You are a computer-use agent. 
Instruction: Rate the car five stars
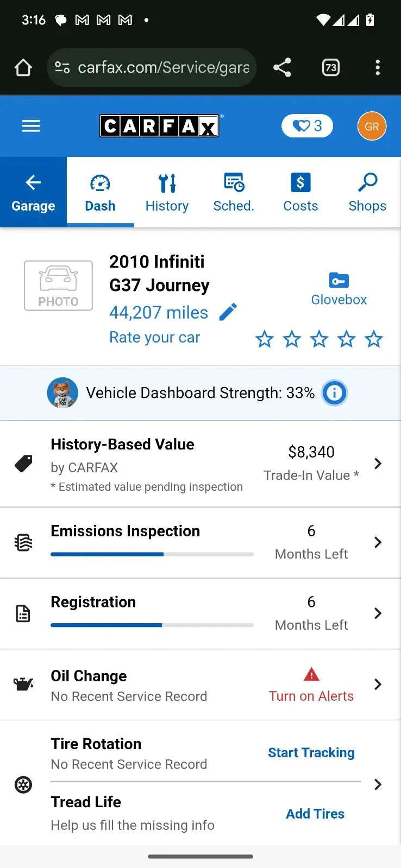[374, 339]
